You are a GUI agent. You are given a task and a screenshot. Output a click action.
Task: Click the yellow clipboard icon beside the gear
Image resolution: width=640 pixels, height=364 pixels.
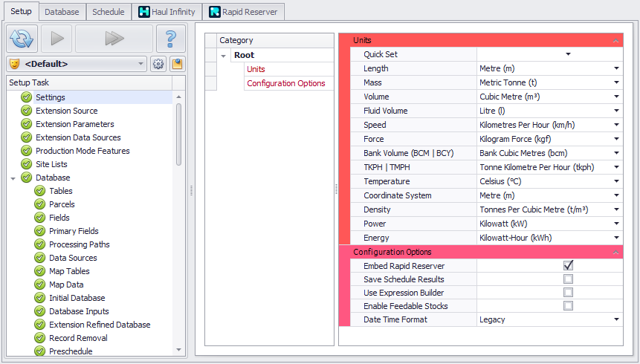177,64
